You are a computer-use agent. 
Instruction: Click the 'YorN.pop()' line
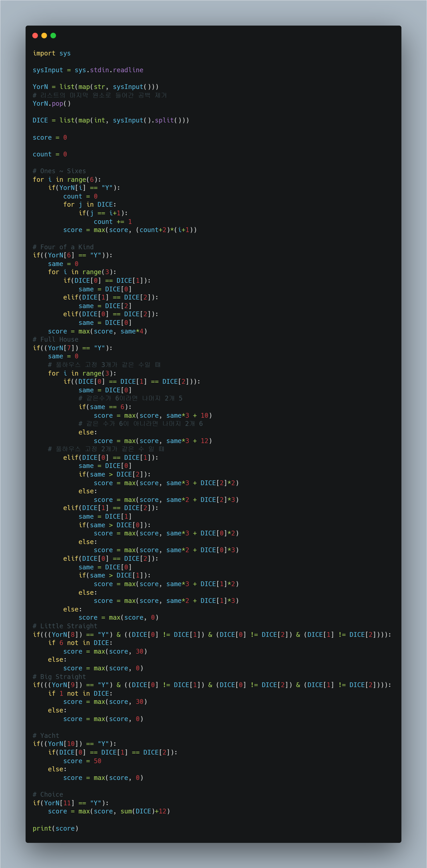(52, 103)
